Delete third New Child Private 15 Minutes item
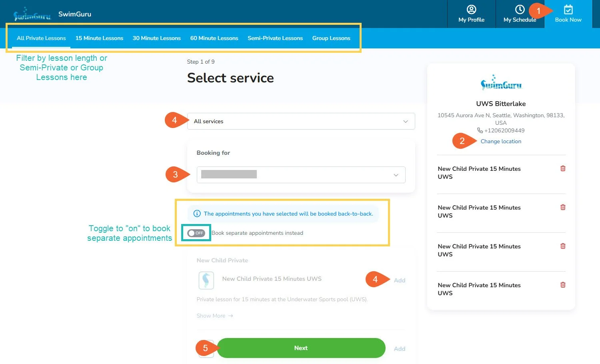The width and height of the screenshot is (600, 364). (x=563, y=246)
